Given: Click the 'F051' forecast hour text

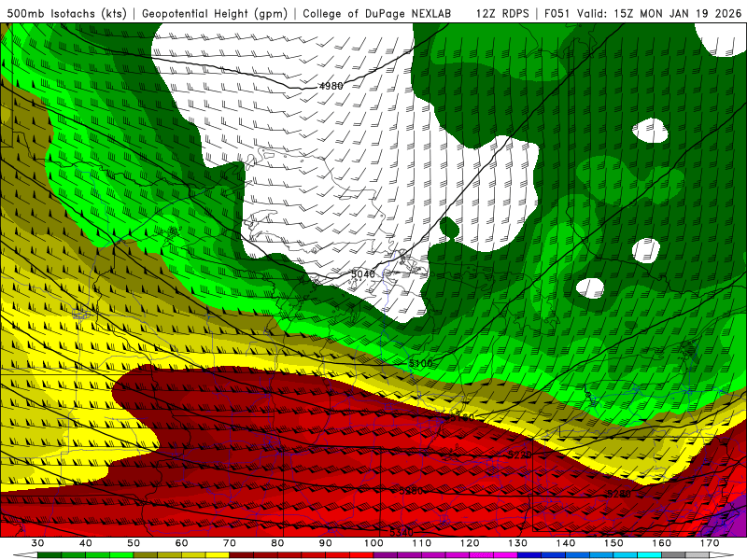Looking at the screenshot, I should [x=557, y=13].
